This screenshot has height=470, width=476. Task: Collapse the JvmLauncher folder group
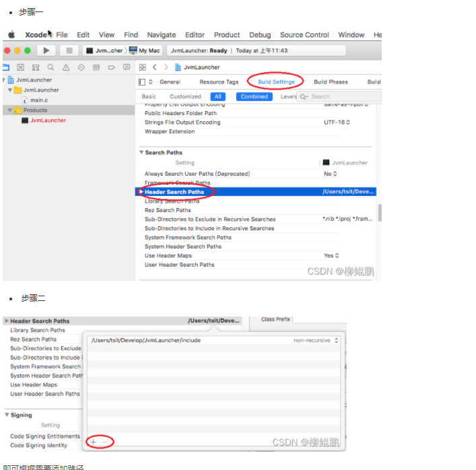click(10, 90)
